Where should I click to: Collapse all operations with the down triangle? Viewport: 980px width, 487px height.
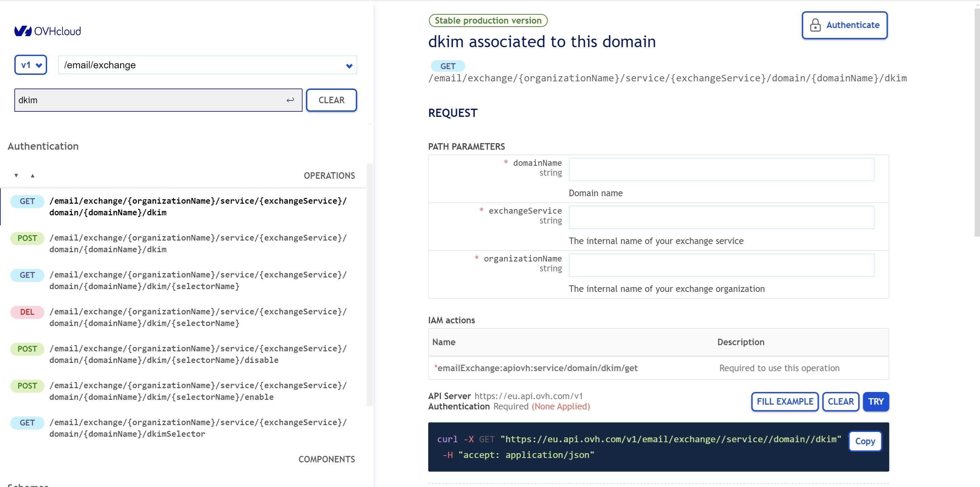(16, 176)
